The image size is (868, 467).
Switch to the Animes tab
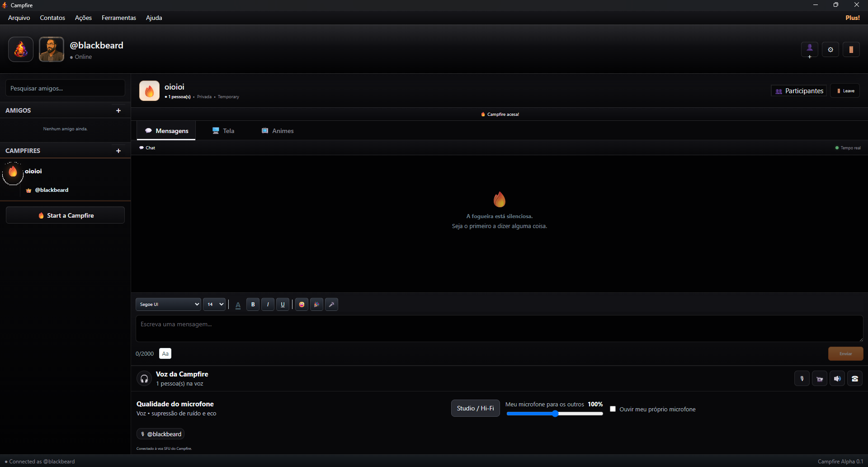coord(278,131)
